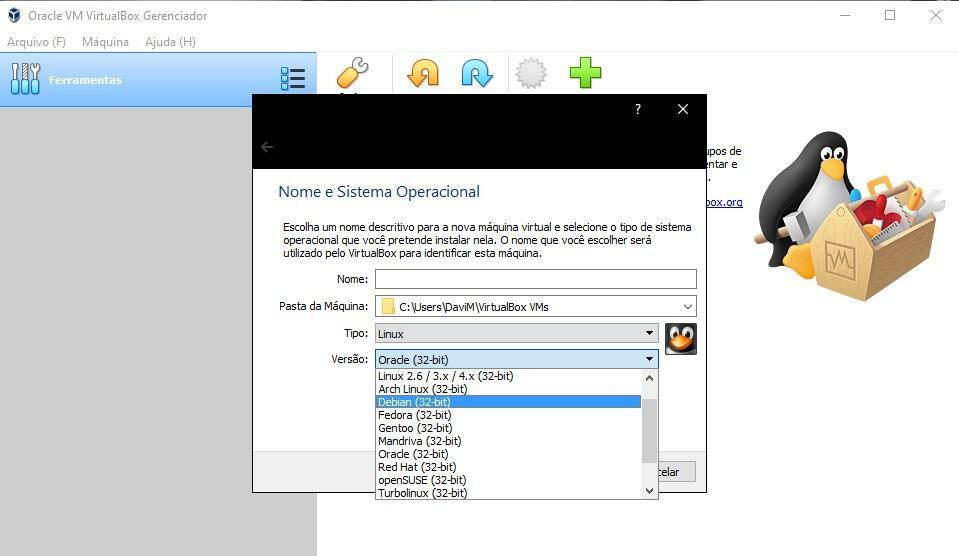Click the back arrow in wizard header
Viewport: 959px width, 556px height.
point(267,147)
